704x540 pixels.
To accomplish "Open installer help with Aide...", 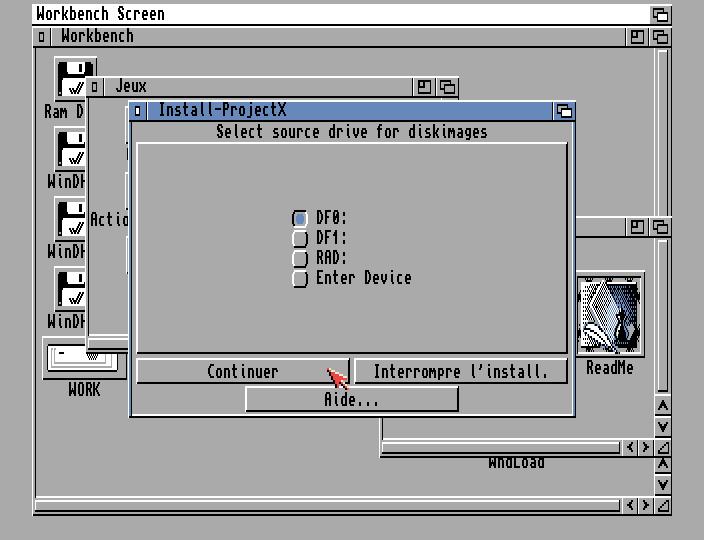I will point(352,399).
